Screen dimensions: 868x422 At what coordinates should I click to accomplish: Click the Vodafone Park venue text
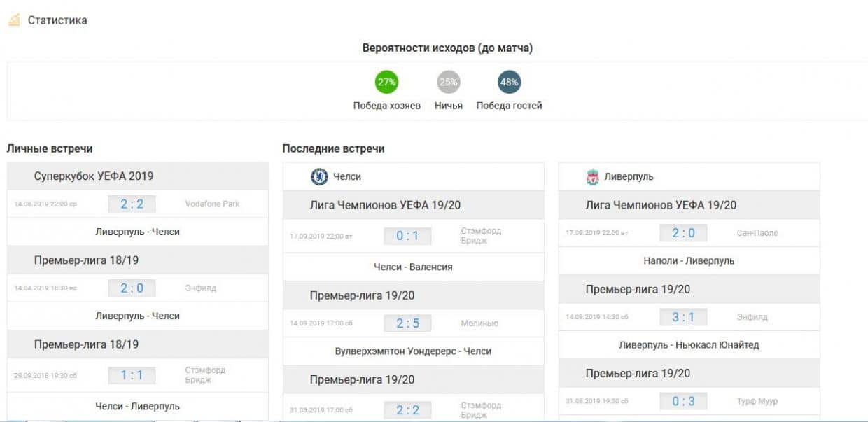click(213, 204)
